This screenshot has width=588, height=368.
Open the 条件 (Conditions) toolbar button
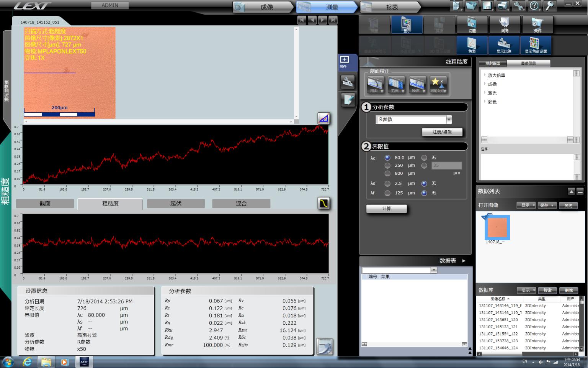[537, 25]
